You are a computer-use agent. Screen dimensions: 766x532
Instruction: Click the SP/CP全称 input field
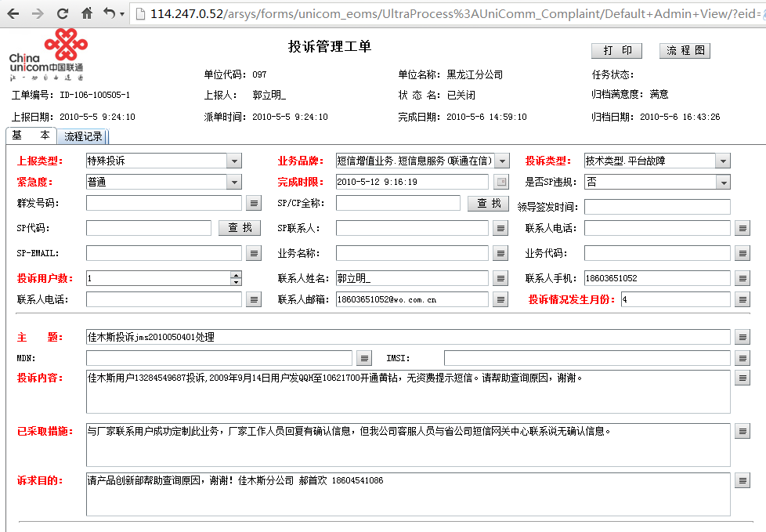398,203
